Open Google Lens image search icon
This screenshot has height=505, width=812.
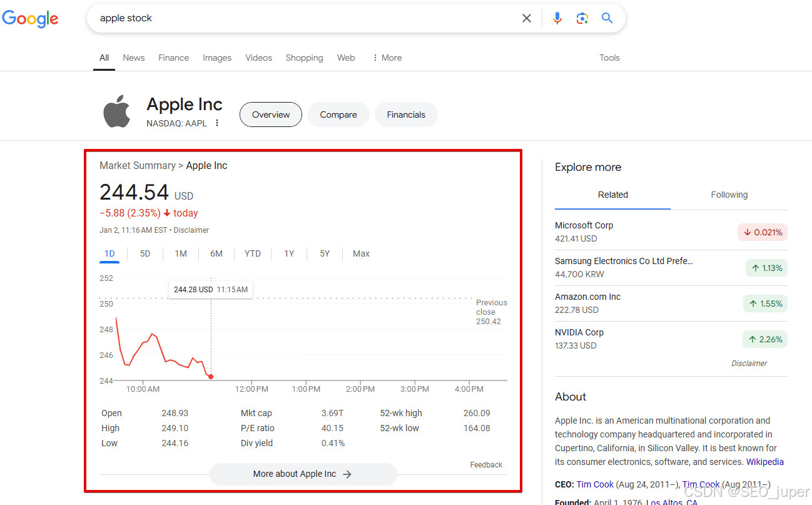tap(582, 18)
